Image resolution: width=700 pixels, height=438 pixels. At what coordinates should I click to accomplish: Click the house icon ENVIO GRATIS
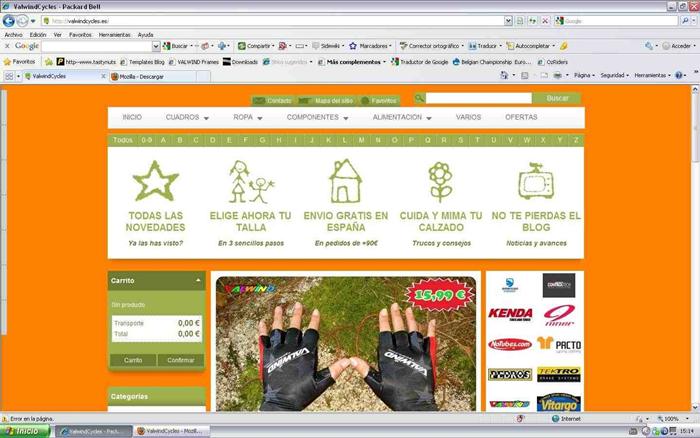pyautogui.click(x=345, y=181)
